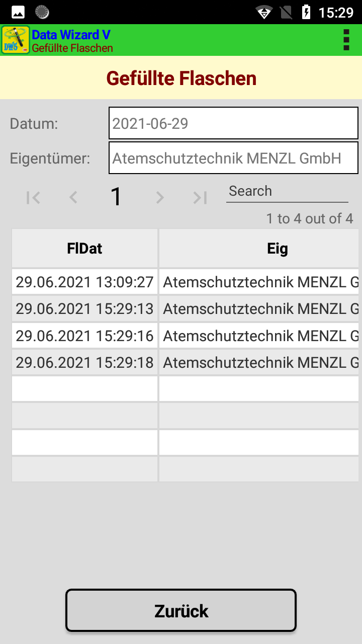Image resolution: width=362 pixels, height=644 pixels.
Task: Select the row dated 29.06.2021 13:09:27
Action: (x=84, y=282)
